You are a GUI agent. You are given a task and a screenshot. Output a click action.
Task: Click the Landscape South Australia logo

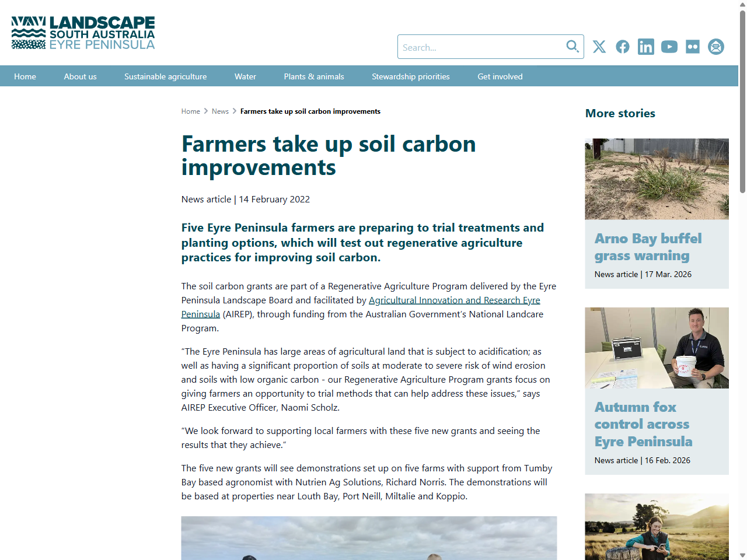(x=82, y=33)
